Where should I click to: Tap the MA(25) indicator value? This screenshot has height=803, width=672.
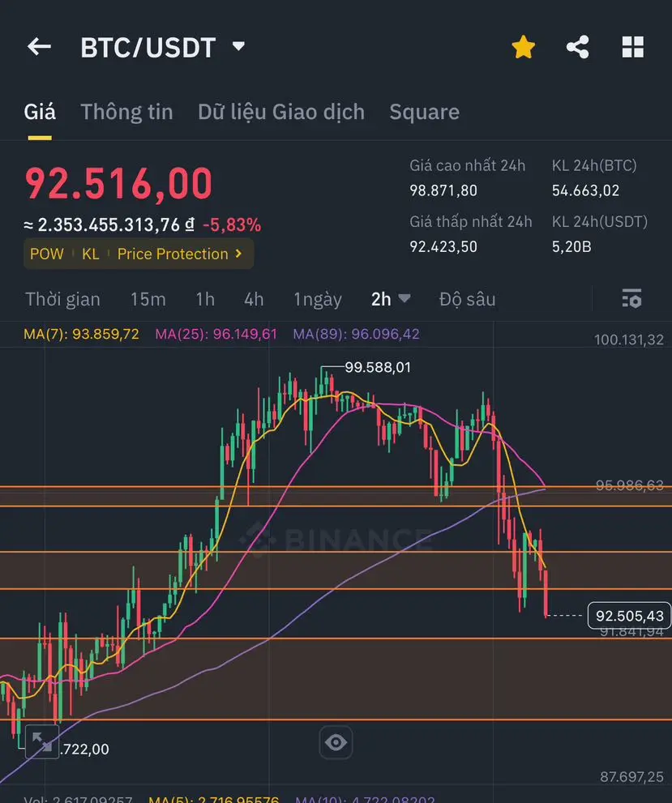(216, 334)
